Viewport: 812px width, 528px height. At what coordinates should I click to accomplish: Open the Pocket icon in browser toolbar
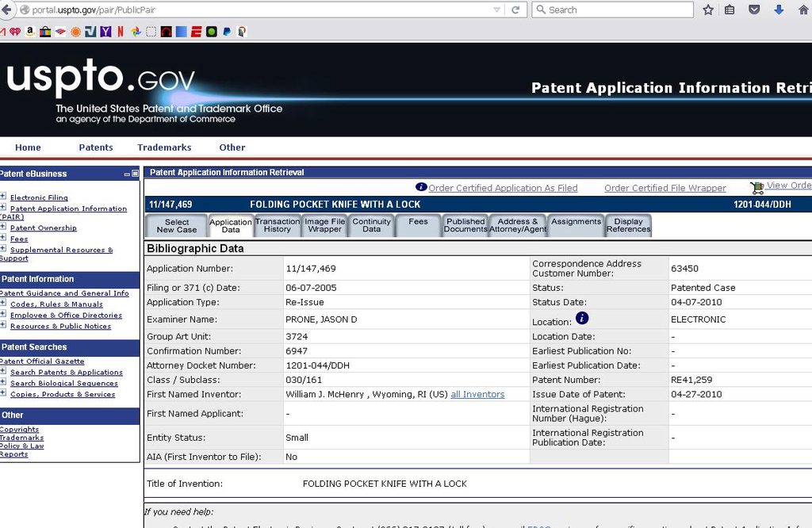point(754,10)
